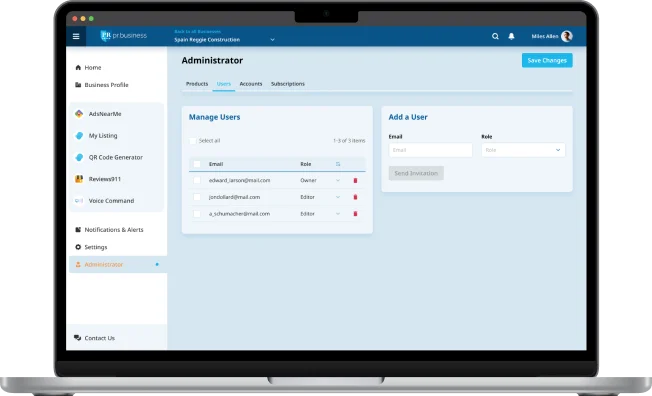The image size is (652, 396).
Task: Click the Save Changes button
Action: point(547,60)
